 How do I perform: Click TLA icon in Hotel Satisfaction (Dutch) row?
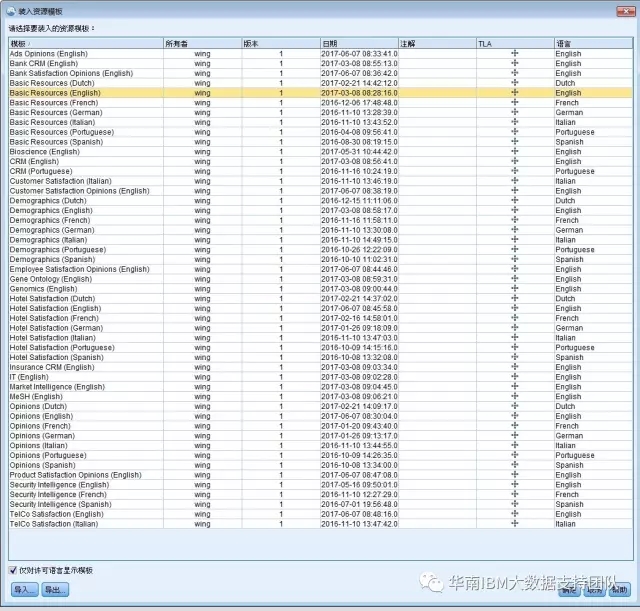(515, 298)
